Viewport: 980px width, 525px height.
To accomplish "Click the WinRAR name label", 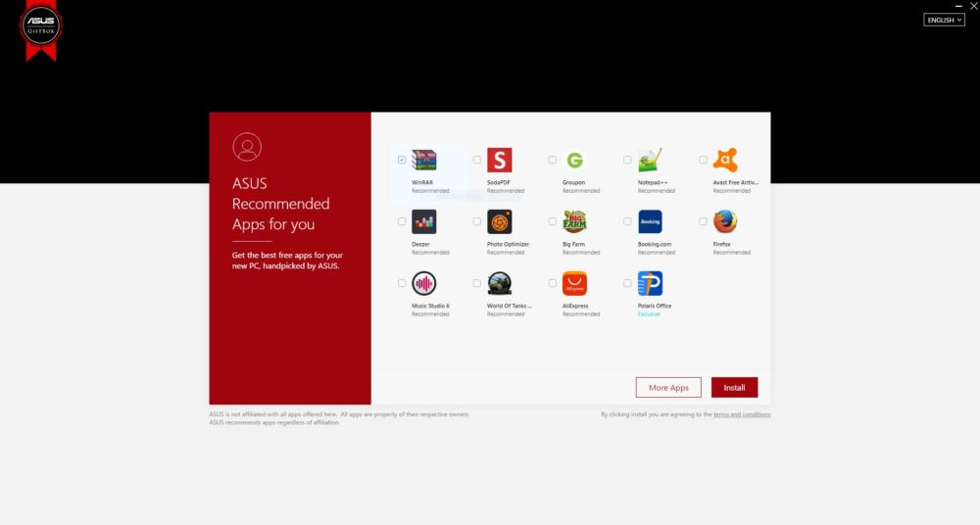I will tap(421, 182).
